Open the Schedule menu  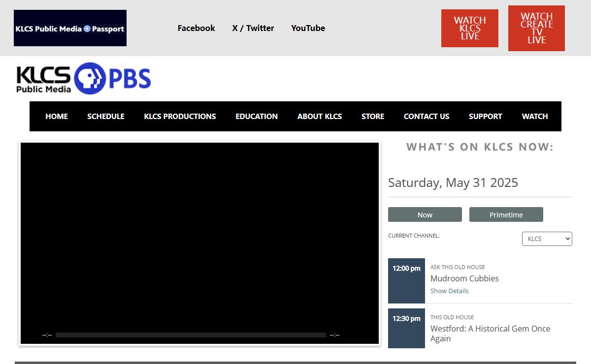pyautogui.click(x=106, y=116)
